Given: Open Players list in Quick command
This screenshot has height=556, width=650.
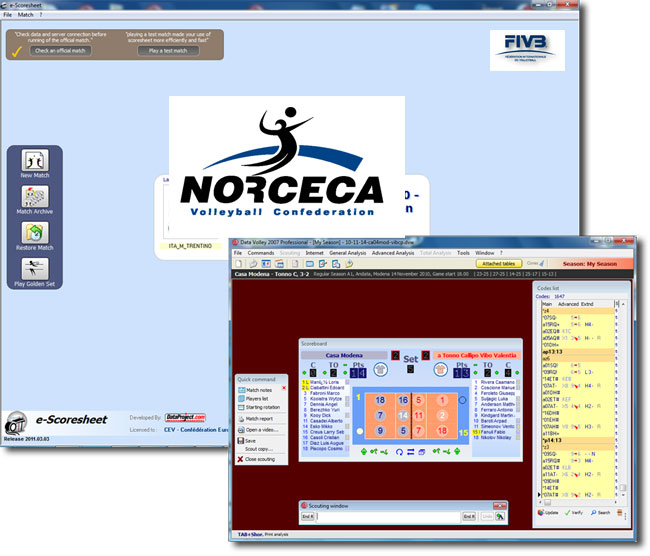Looking at the screenshot, I should (253, 399).
